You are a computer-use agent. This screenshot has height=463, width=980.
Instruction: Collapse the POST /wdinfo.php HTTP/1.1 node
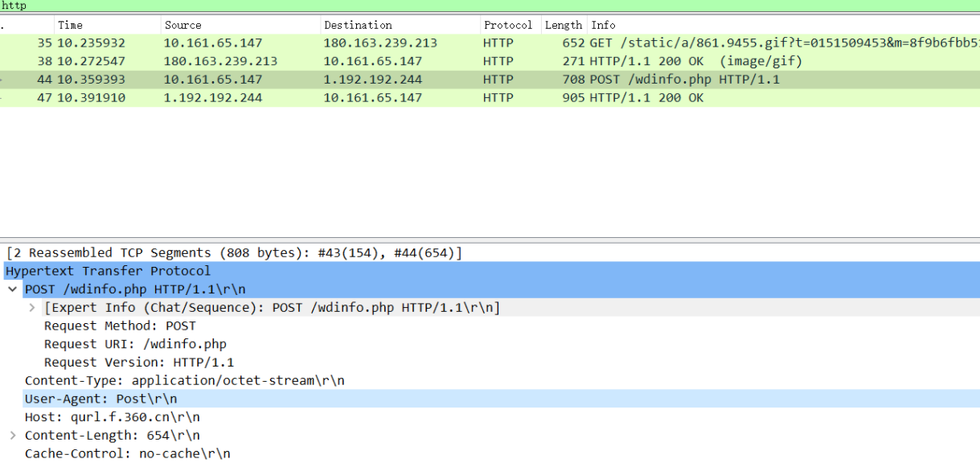tap(13, 289)
